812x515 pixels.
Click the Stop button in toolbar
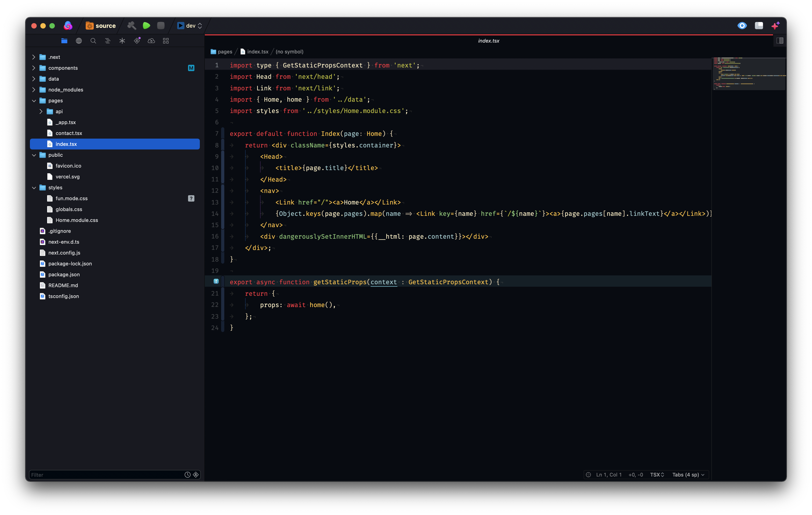point(161,26)
